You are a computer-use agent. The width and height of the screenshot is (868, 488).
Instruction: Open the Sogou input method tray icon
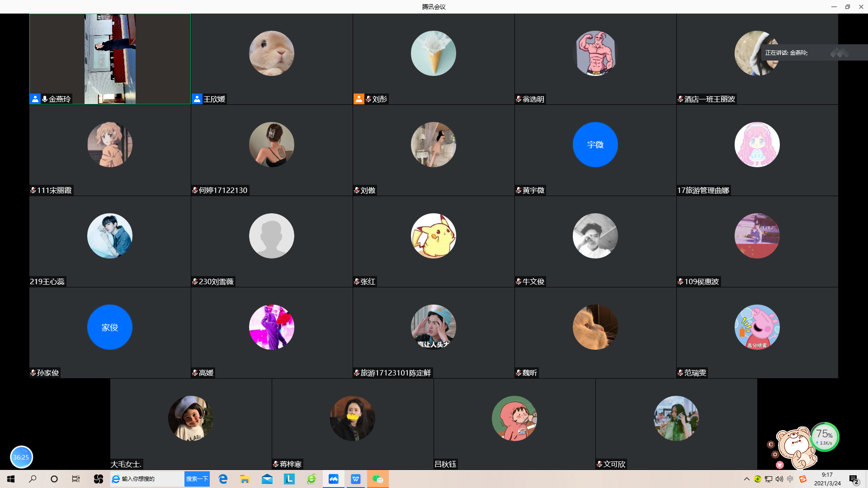click(x=803, y=479)
